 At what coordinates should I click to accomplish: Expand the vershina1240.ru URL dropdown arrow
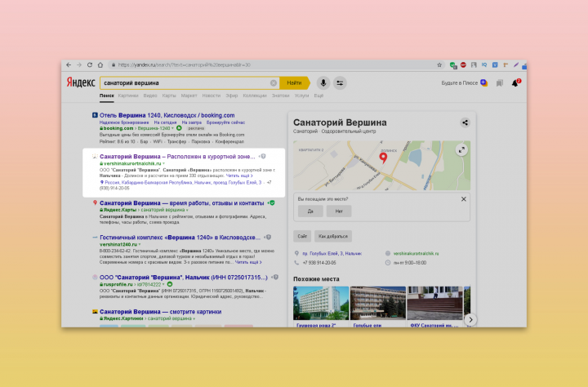(x=140, y=244)
